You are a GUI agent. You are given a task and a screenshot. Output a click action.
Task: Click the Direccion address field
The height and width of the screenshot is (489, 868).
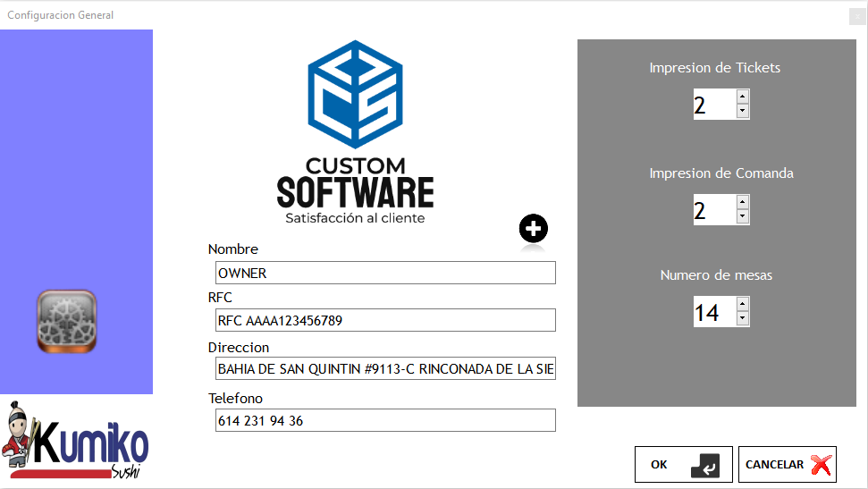click(x=385, y=368)
